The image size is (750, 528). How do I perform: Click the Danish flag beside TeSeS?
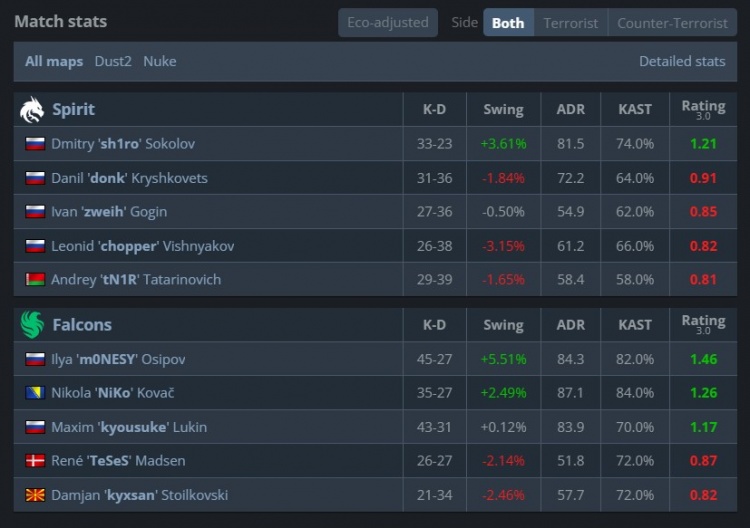(35, 461)
